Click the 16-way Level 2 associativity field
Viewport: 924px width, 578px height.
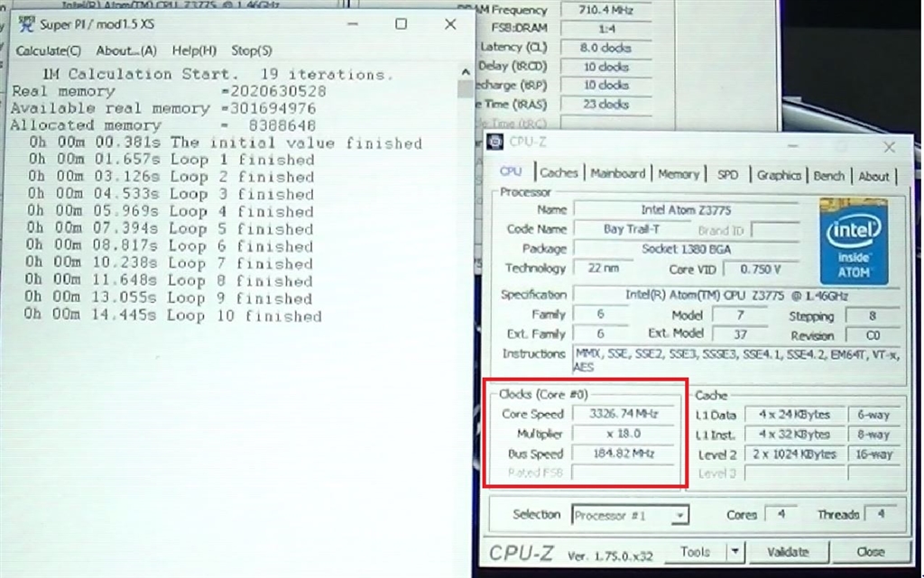tap(874, 454)
